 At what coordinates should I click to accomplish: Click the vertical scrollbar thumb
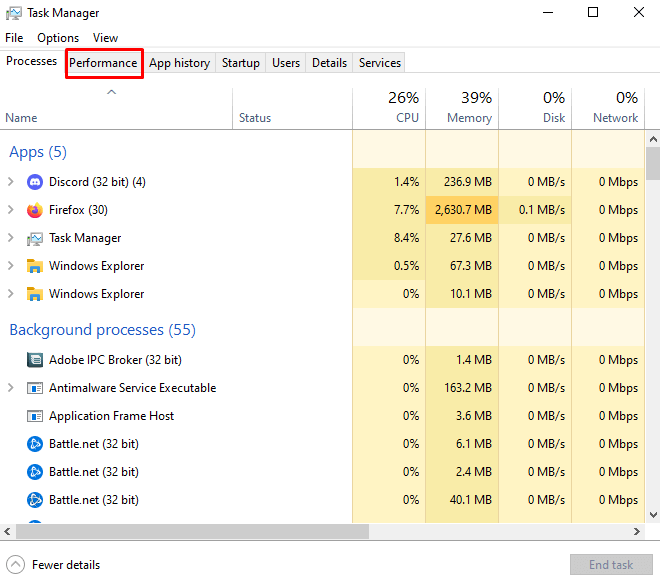coord(653,162)
